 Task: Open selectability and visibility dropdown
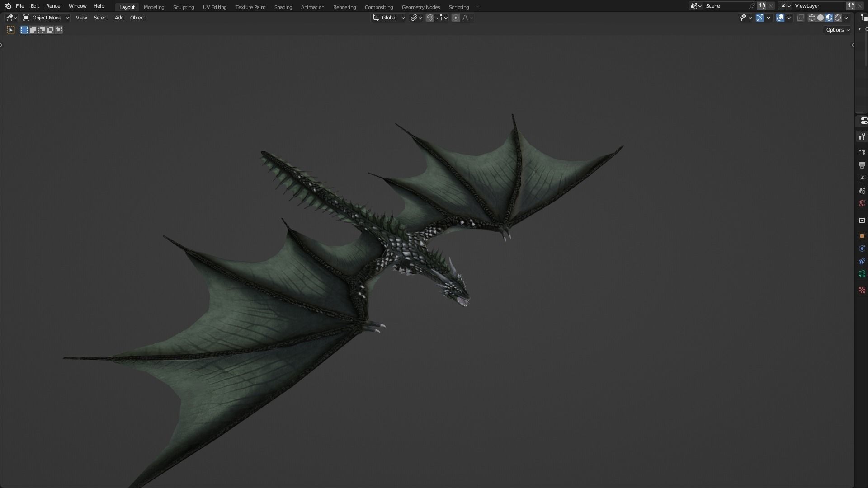[x=745, y=18]
